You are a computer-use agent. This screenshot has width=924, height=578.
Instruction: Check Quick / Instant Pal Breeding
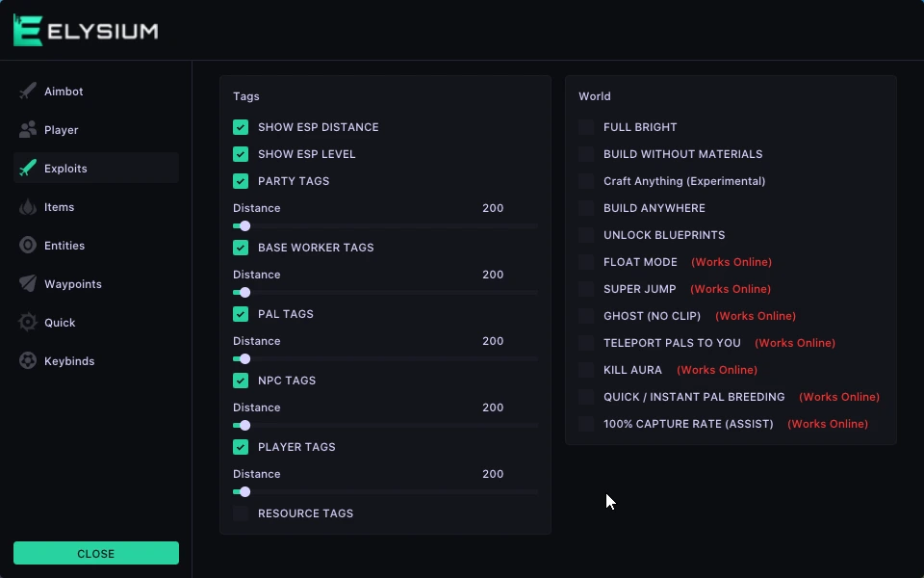click(x=586, y=397)
